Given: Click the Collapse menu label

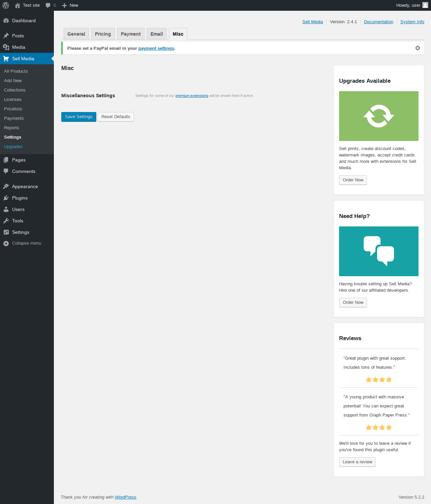Looking at the screenshot, I should [27, 243].
